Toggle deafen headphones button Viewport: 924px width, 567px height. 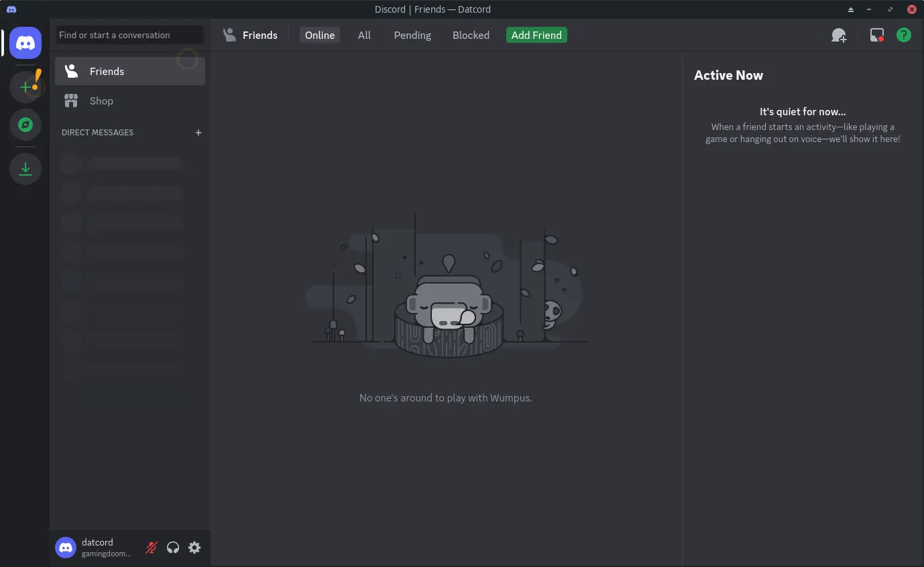pos(173,548)
